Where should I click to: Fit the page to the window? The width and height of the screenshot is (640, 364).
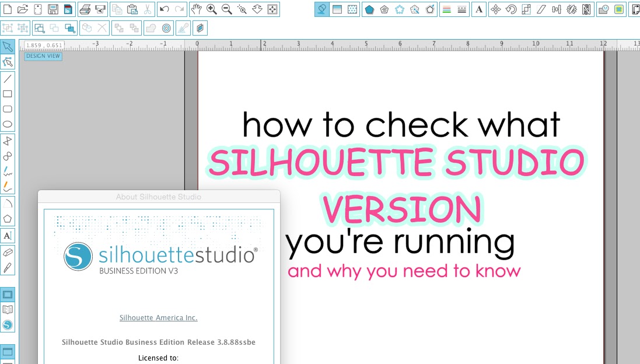(x=272, y=9)
